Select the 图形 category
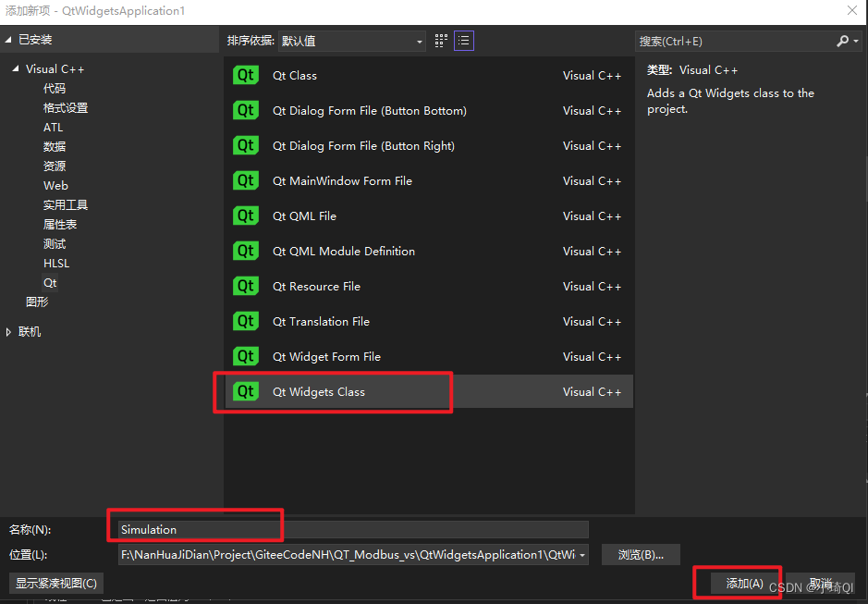This screenshot has width=868, height=604. coord(37,302)
